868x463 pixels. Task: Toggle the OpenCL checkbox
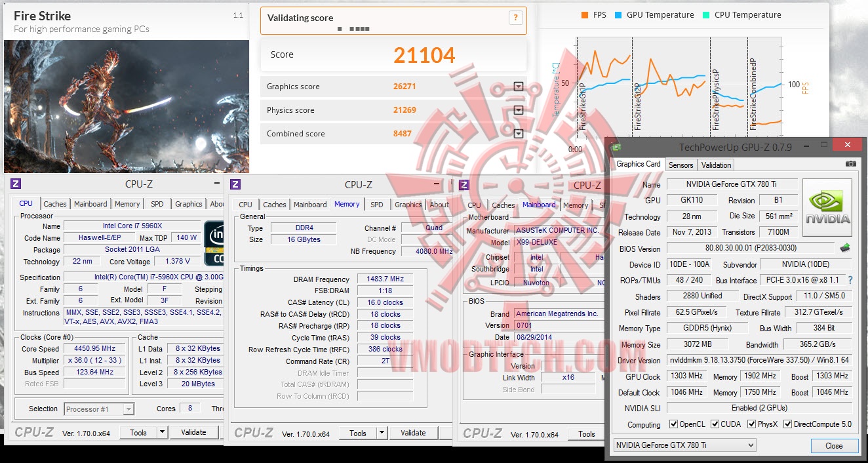(x=673, y=424)
